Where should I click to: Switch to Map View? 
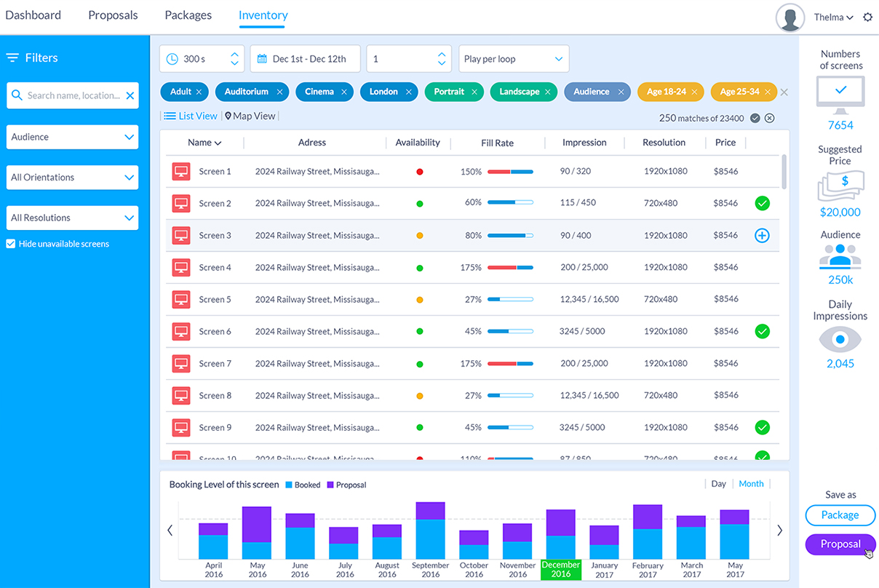[x=250, y=116]
